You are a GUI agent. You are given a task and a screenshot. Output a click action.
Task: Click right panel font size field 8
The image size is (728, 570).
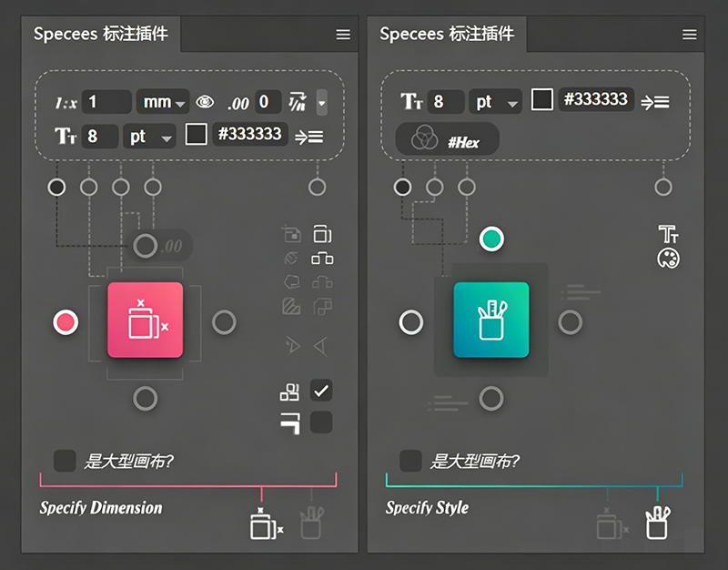pyautogui.click(x=446, y=102)
